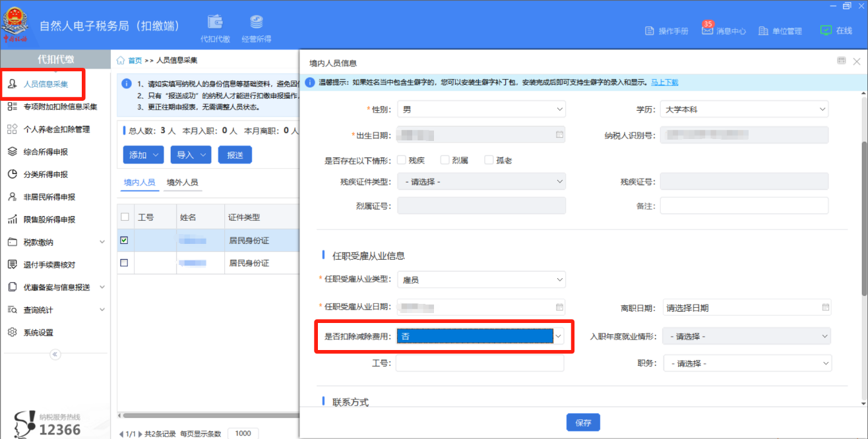Check the 烈属 checkbox
Image resolution: width=868 pixels, height=439 pixels.
tap(445, 160)
